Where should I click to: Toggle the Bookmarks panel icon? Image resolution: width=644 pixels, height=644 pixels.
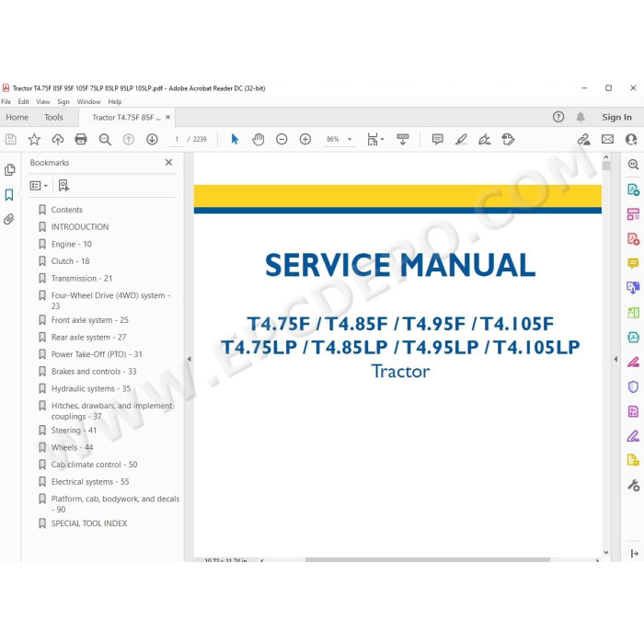coord(9,195)
